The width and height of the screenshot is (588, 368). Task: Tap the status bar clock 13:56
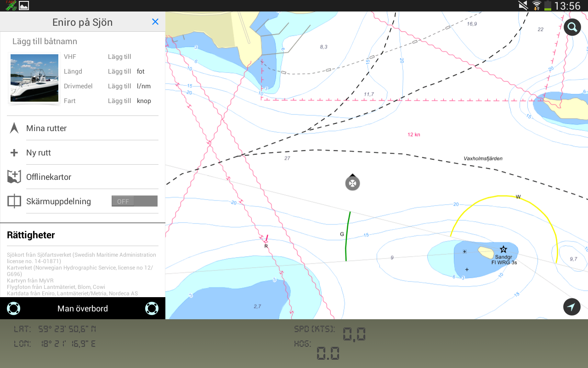pyautogui.click(x=568, y=6)
